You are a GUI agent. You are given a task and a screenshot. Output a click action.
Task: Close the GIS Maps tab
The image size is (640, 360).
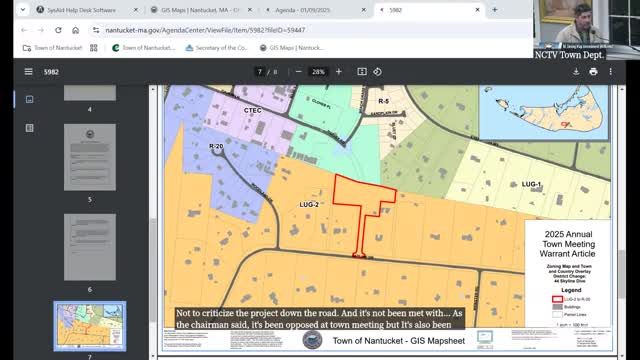coord(250,10)
